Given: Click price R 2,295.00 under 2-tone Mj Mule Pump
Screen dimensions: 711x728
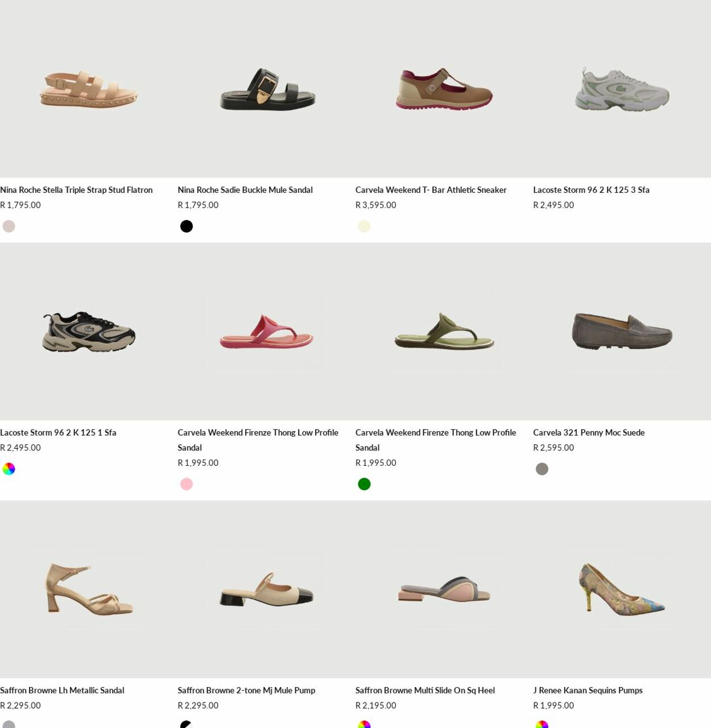Looking at the screenshot, I should 198,706.
